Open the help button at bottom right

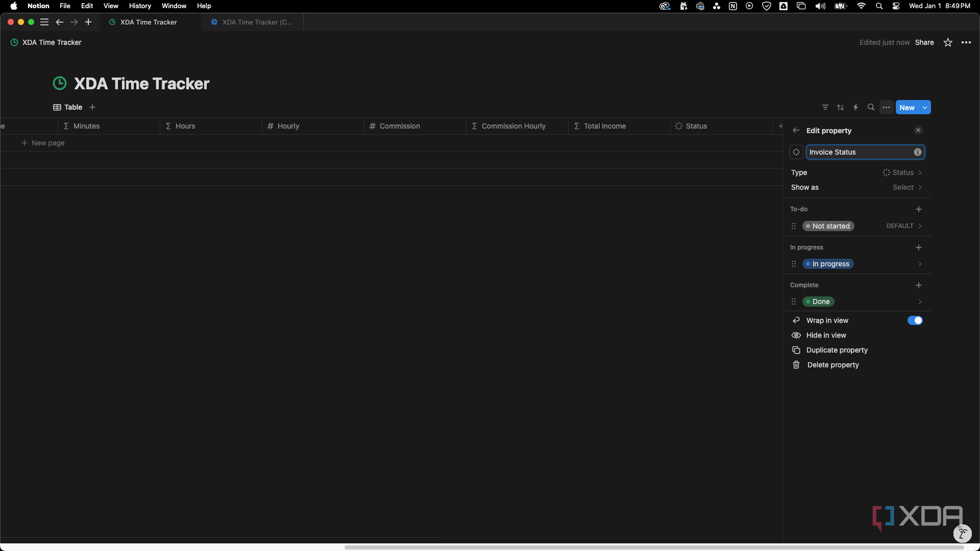[962, 534]
